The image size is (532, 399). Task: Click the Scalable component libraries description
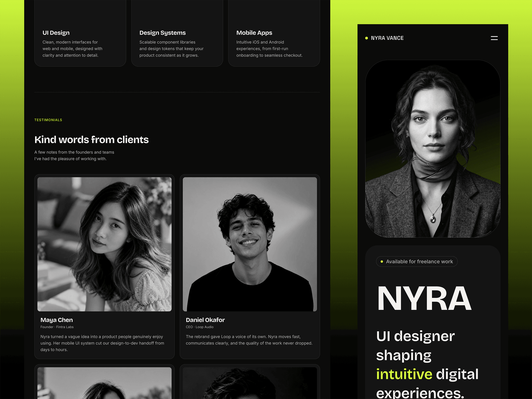171,49
